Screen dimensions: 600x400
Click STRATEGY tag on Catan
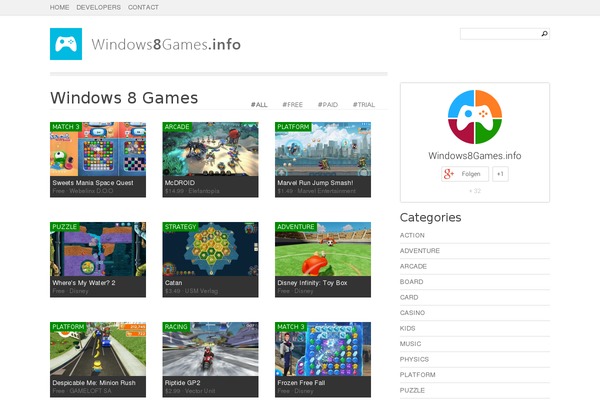pos(180,227)
